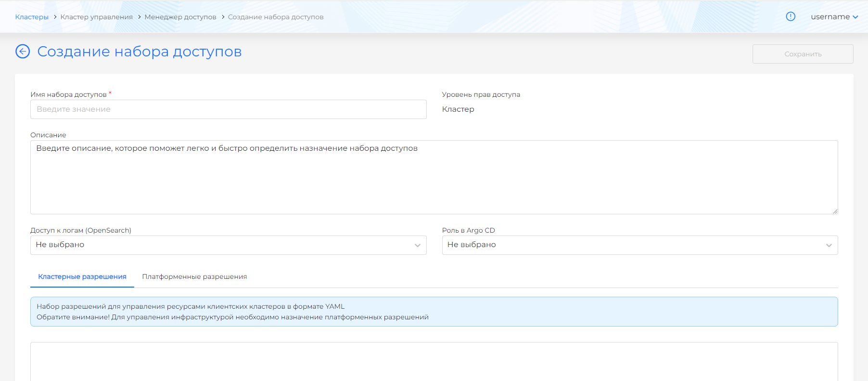Click the YAML permissions editor area
Viewport: 868px width, 381px height.
pos(433,361)
